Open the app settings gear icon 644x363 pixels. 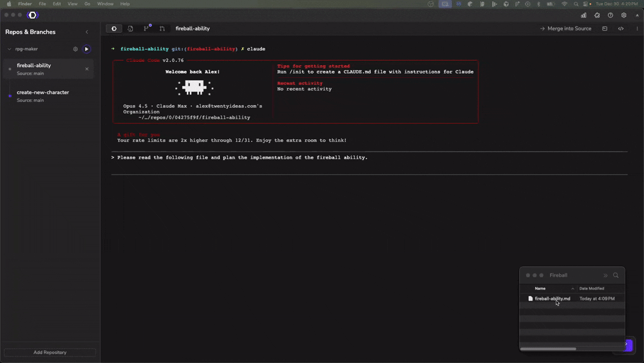click(624, 15)
